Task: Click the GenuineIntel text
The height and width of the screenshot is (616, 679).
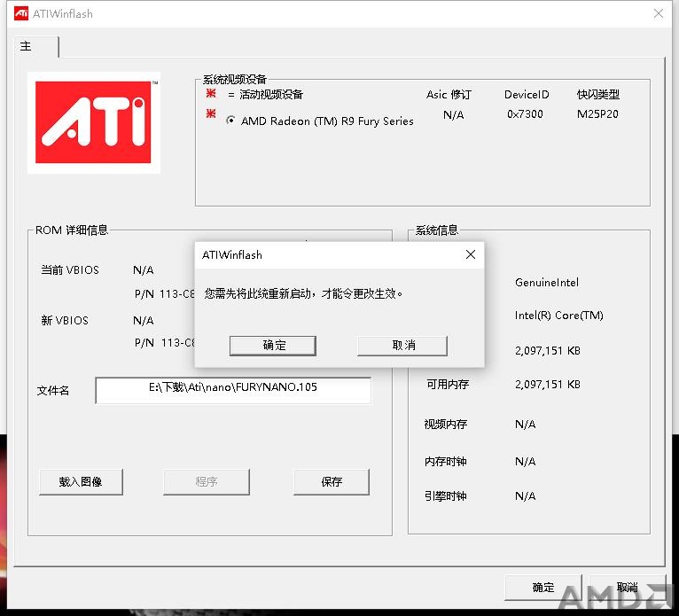Action: coord(547,283)
